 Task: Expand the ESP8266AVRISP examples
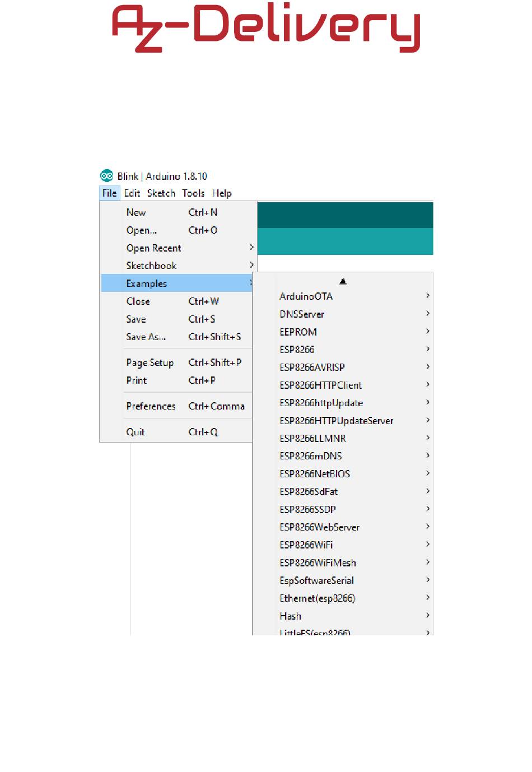343,368
